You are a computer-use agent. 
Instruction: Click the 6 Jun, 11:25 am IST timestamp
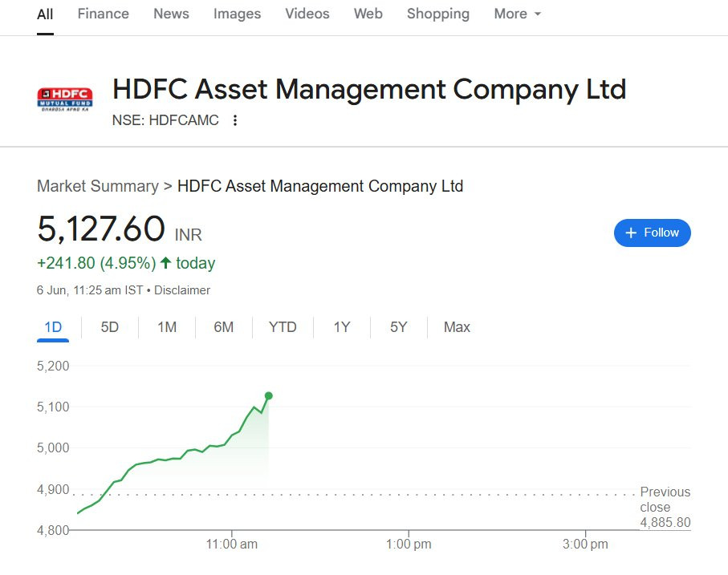click(90, 290)
